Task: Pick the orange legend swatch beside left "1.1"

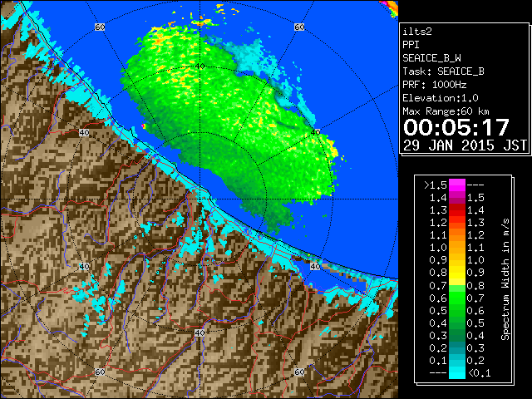Action: (457, 234)
